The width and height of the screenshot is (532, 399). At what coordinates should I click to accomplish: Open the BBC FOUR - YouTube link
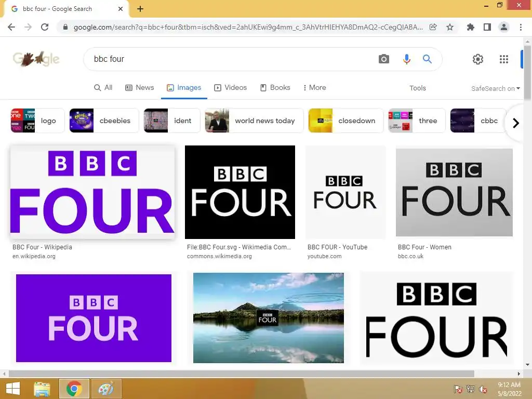tap(337, 247)
